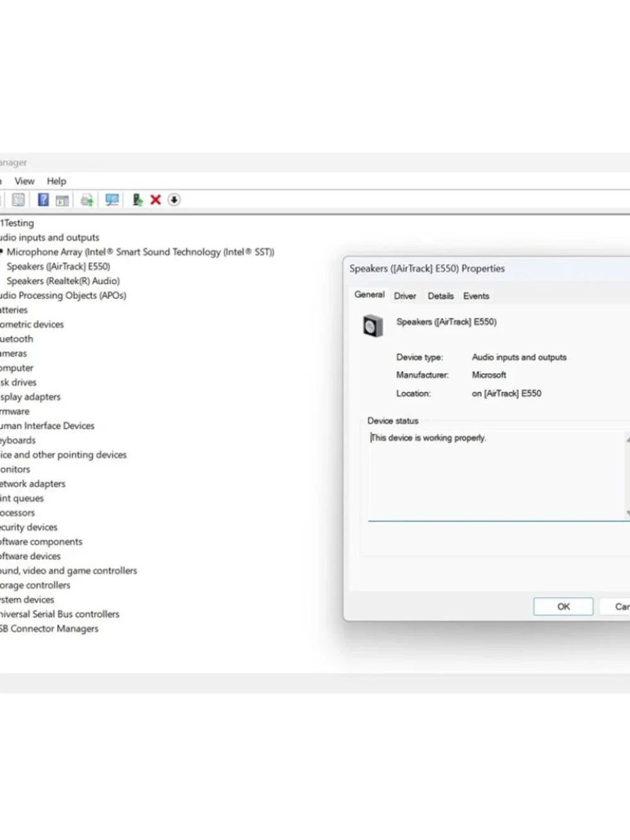The image size is (630, 840).
Task: Scan for hardware changes via monitor icon
Action: coord(112,200)
